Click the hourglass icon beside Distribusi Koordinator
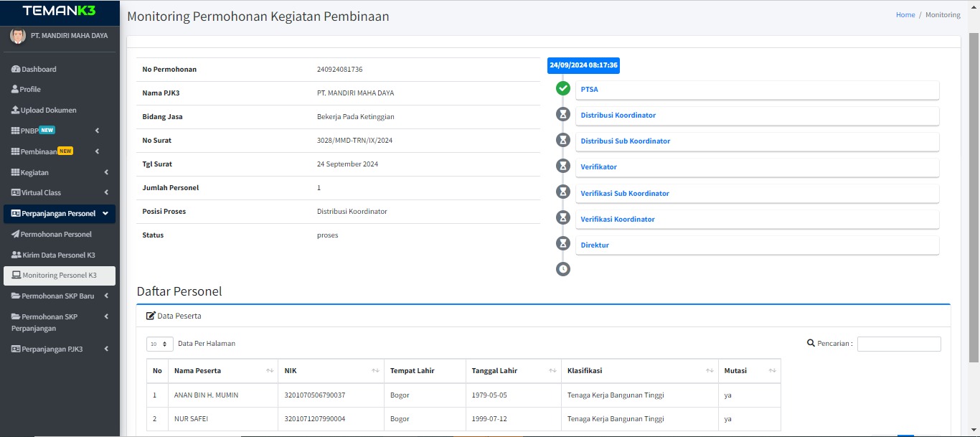 pyautogui.click(x=563, y=114)
